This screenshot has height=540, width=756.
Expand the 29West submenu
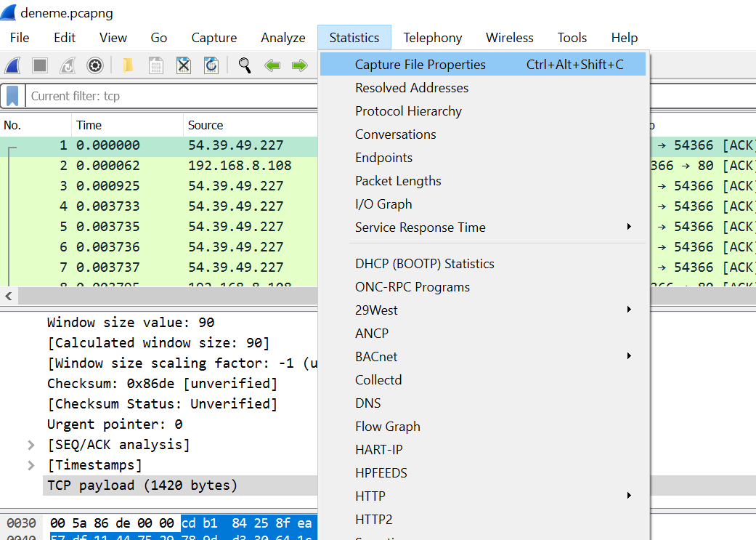[483, 310]
